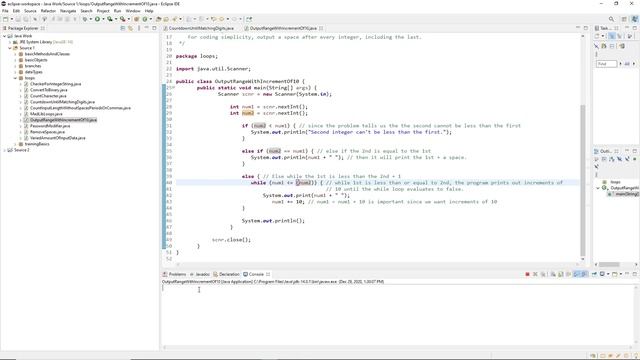Open PasswordModifier.java in explorer
Screen dimensions: 640x360
click(x=50, y=126)
